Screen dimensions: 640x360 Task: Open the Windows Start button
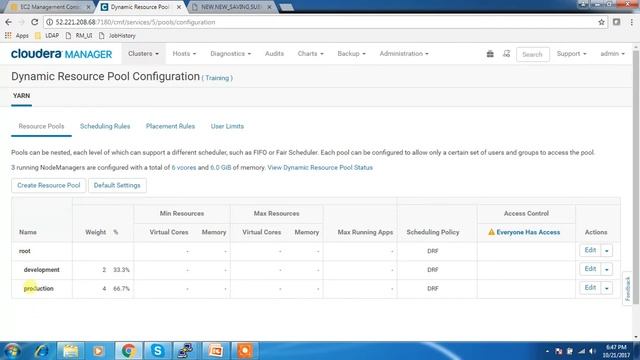pyautogui.click(x=12, y=351)
